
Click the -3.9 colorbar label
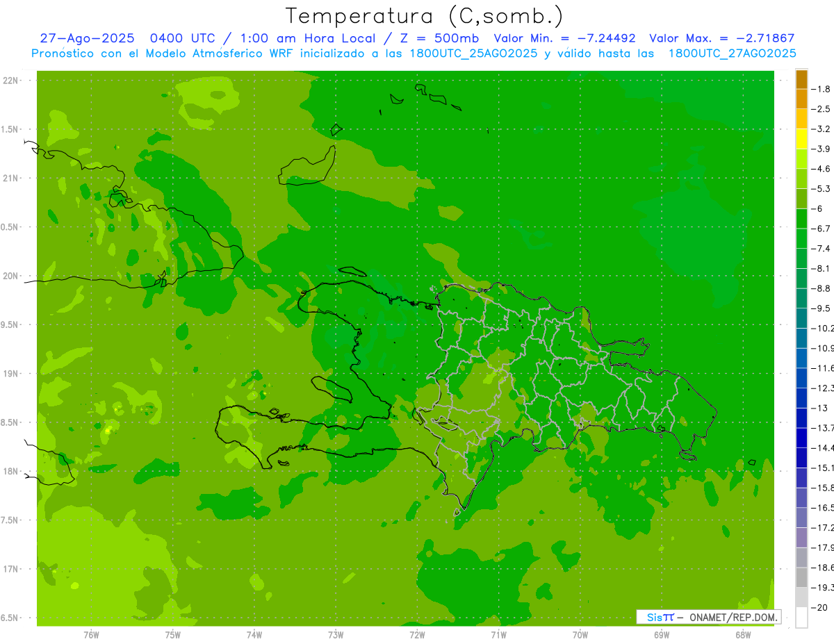pos(821,149)
